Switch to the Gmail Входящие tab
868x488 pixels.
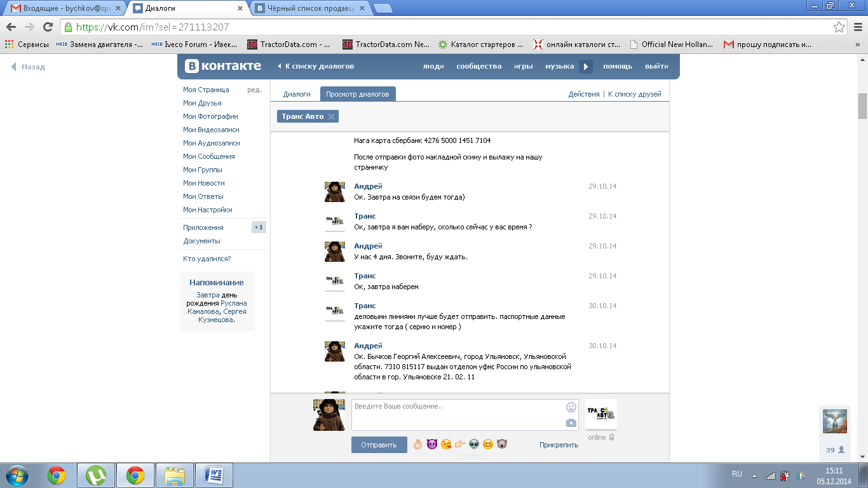(x=66, y=9)
